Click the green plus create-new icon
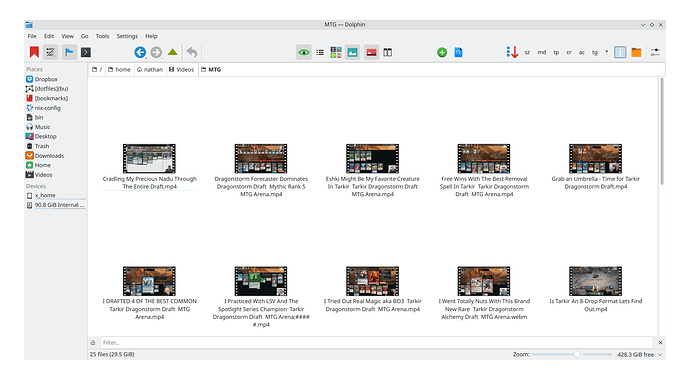The image size is (690, 388). click(x=442, y=52)
